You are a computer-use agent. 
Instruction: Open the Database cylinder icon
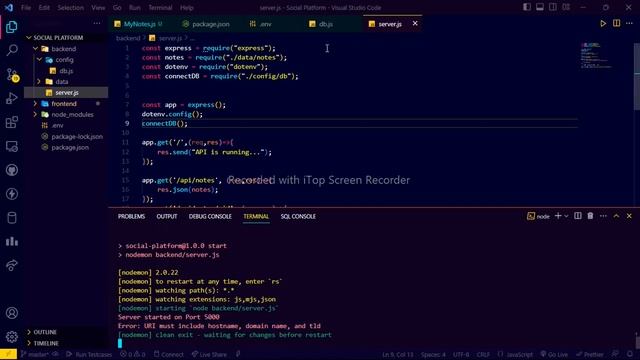point(12,218)
